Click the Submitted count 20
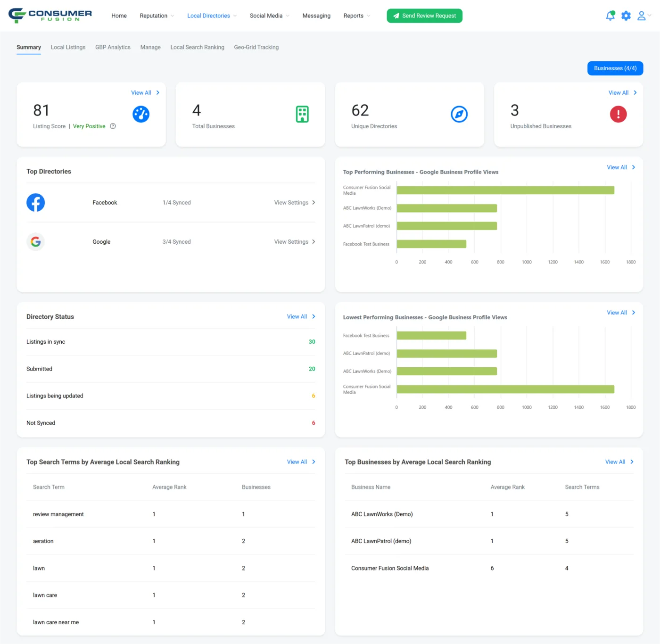 pos(312,369)
